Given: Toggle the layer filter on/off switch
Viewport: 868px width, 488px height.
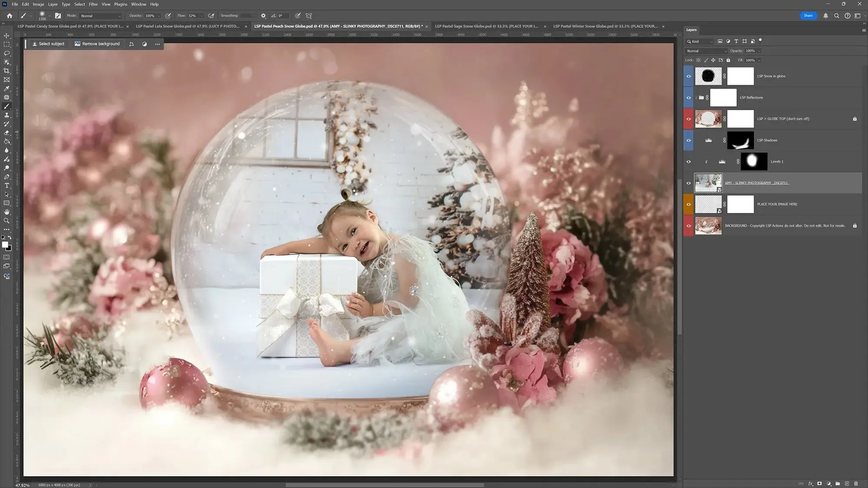Looking at the screenshot, I should tap(760, 40).
